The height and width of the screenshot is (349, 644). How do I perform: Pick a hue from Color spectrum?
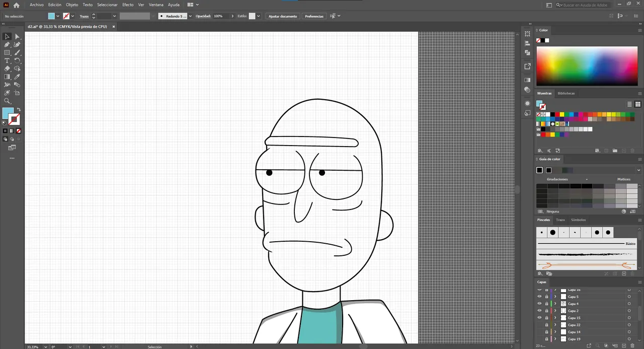coord(587,66)
